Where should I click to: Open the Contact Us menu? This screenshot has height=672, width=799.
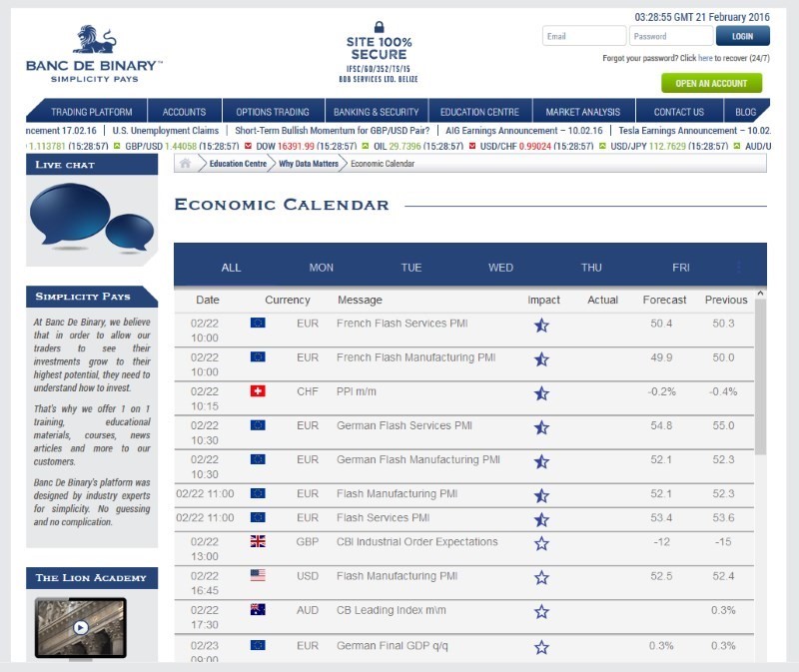[x=679, y=112]
